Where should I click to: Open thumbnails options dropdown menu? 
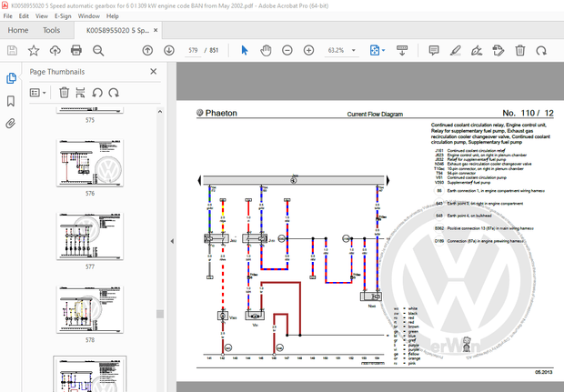pos(38,93)
